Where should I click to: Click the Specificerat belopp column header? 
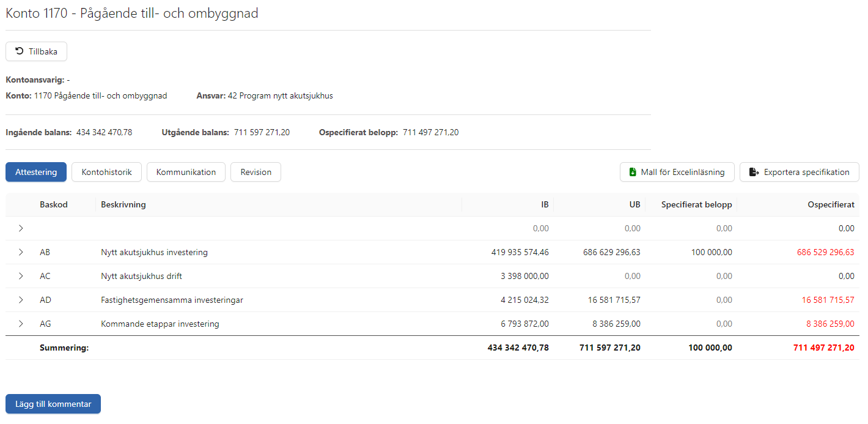click(696, 204)
